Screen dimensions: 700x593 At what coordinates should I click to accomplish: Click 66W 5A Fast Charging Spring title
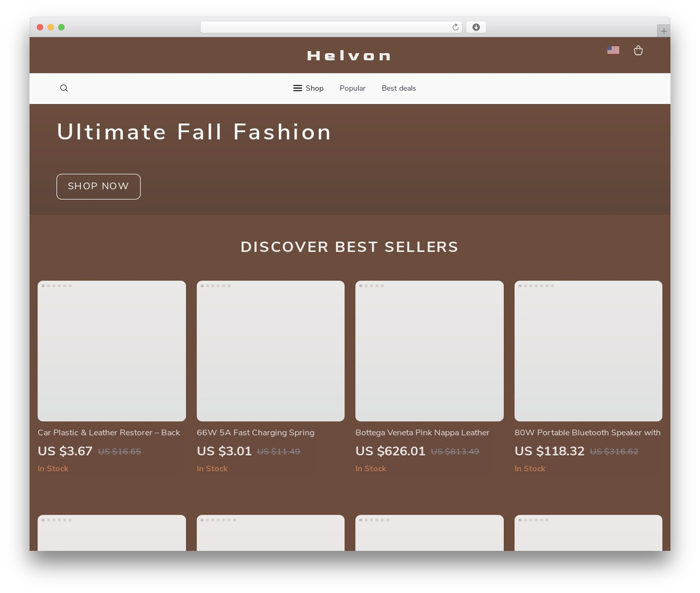point(255,433)
